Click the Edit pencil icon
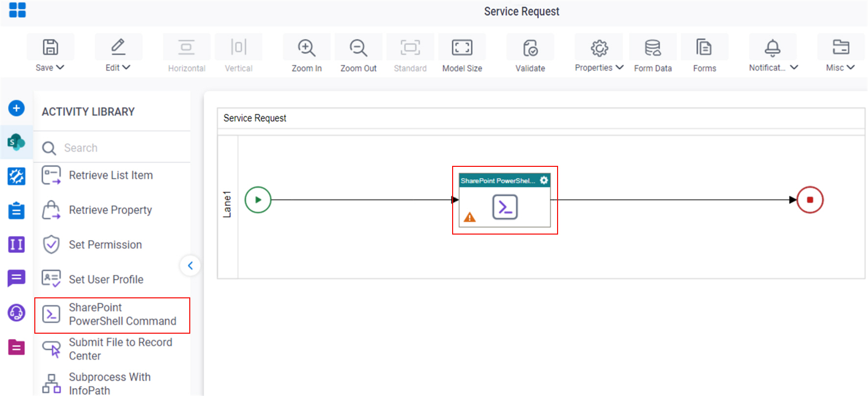Screen dimensions: 868x396 (118, 47)
